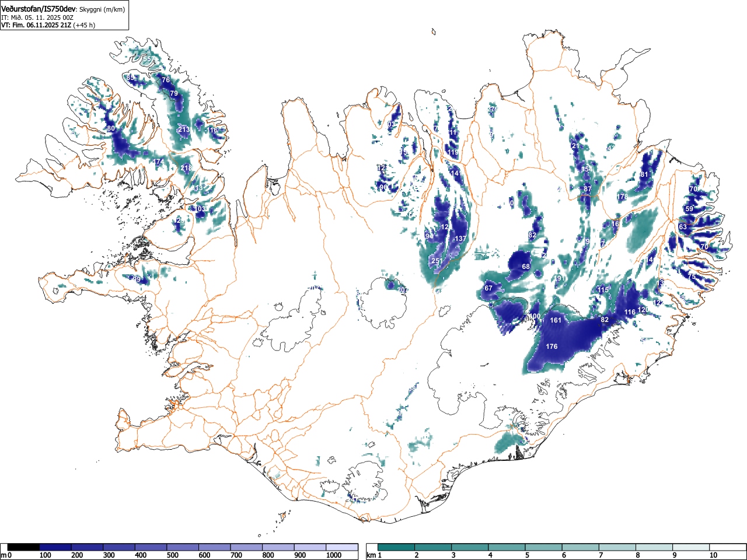Screen dimensions: 747x560
Task: Click the 'km 1' label of the kilometer legend
Action: click(374, 555)
